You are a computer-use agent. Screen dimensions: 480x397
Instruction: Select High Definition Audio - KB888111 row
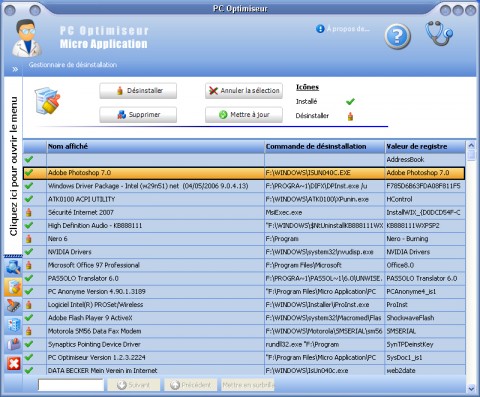(244, 226)
